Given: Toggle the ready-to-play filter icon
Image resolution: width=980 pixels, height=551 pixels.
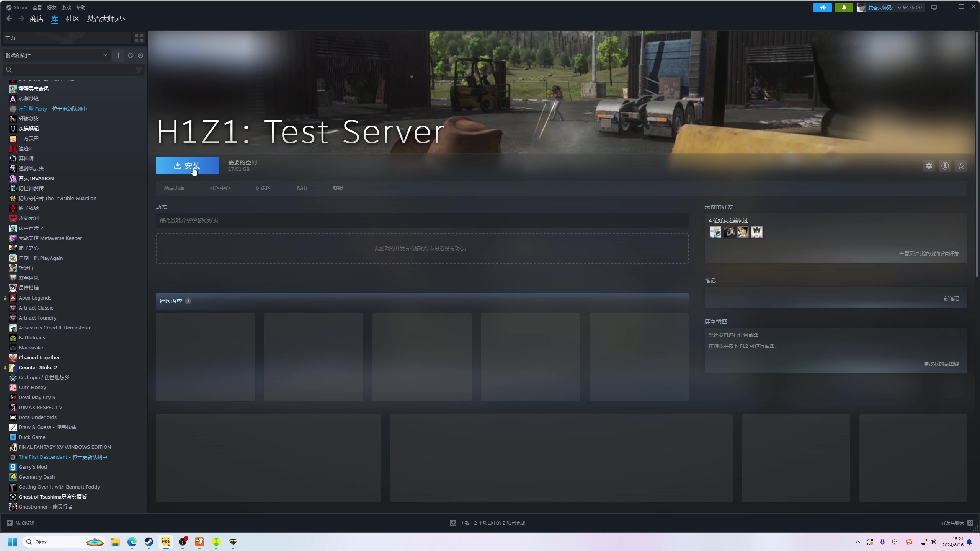Looking at the screenshot, I should [140, 55].
